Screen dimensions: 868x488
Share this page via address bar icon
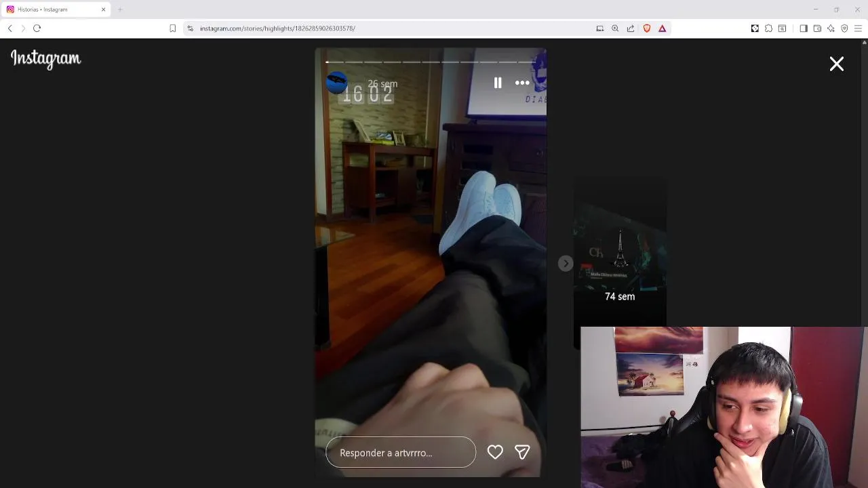[x=631, y=28]
